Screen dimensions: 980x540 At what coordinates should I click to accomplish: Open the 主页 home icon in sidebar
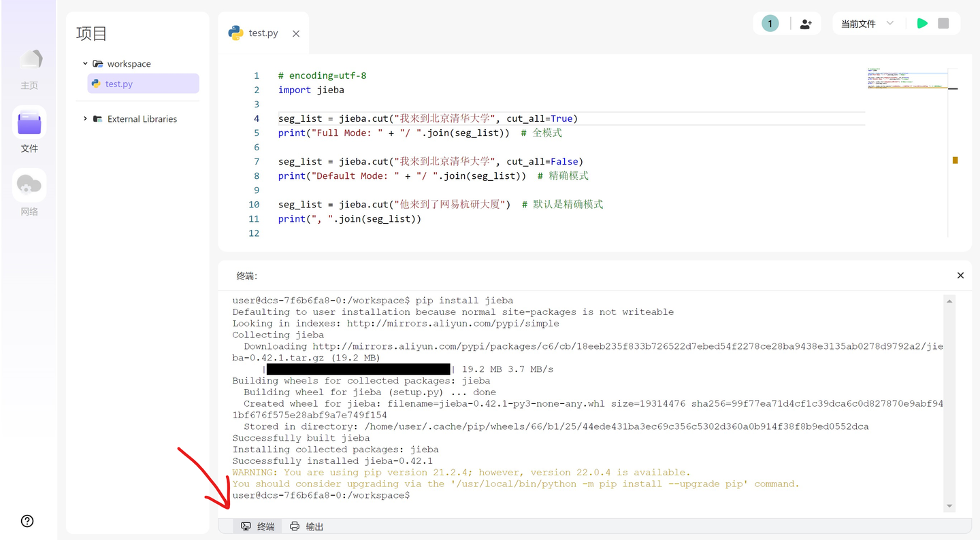(29, 59)
